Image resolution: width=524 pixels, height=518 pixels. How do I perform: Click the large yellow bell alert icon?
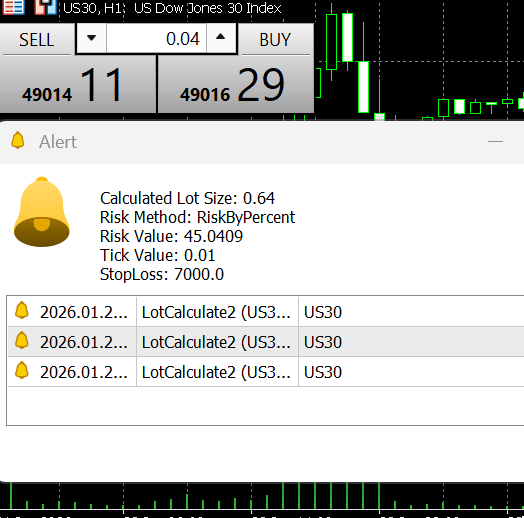point(42,212)
